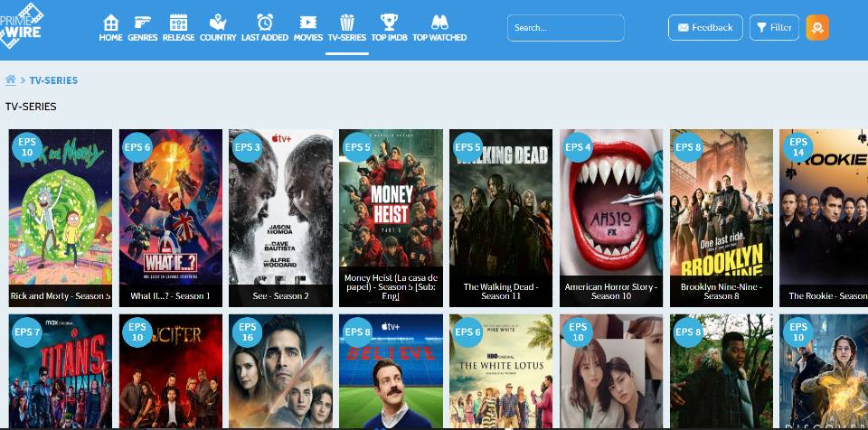Open the forest man EPS 8 poster
The image size is (868, 430).
coord(722,370)
